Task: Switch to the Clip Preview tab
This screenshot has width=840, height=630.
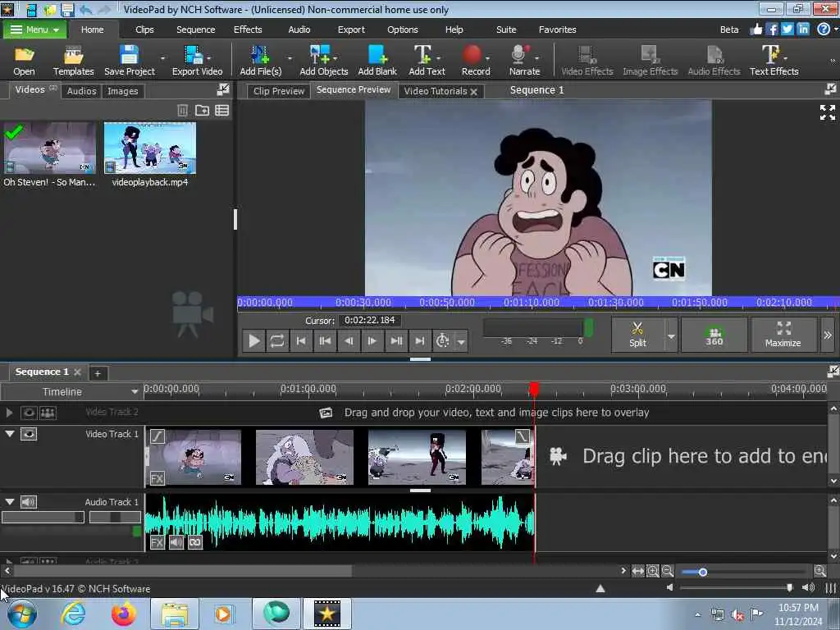Action: (x=279, y=91)
